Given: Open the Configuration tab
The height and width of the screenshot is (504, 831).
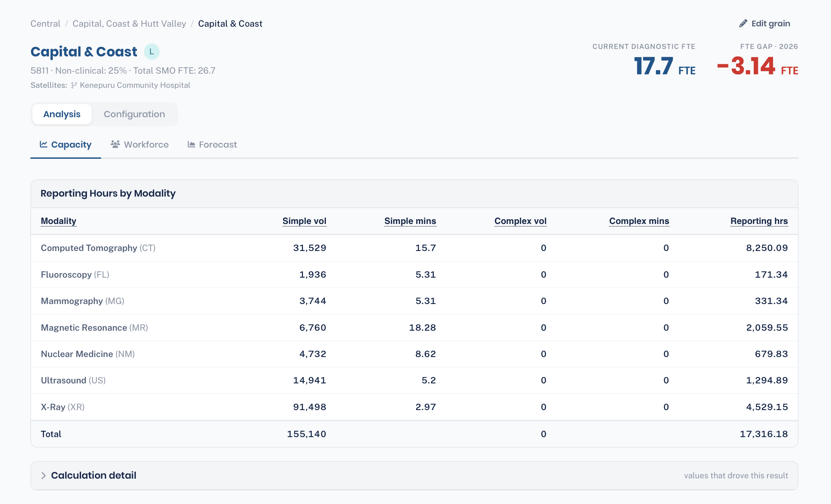Looking at the screenshot, I should 134,114.
